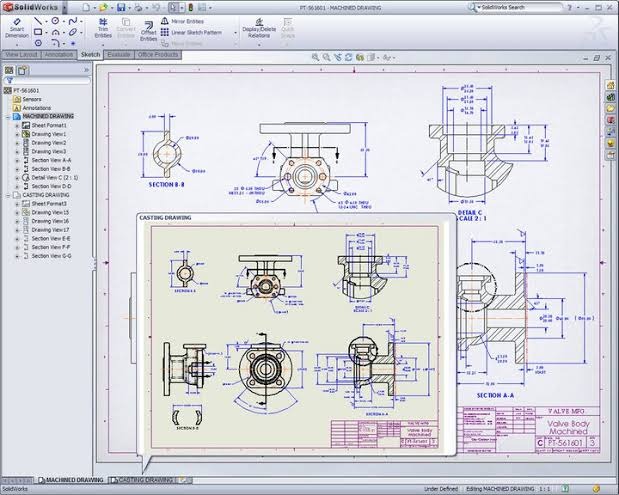
Task: Open Linear Sketch Pattern dropdown arrow
Action: [236, 33]
